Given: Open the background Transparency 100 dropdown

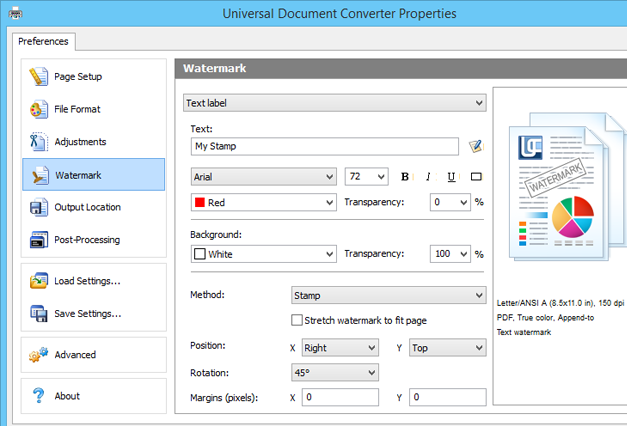Looking at the screenshot, I should (450, 254).
